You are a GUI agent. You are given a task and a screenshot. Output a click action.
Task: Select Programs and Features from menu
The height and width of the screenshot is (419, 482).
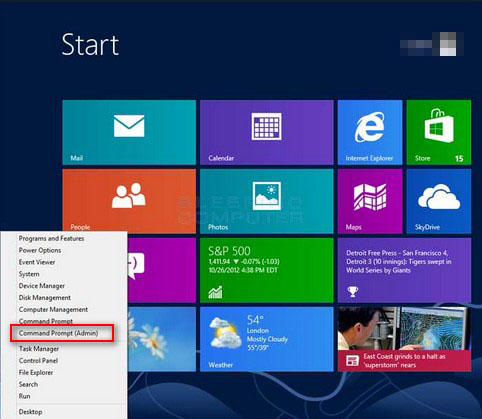coord(51,238)
